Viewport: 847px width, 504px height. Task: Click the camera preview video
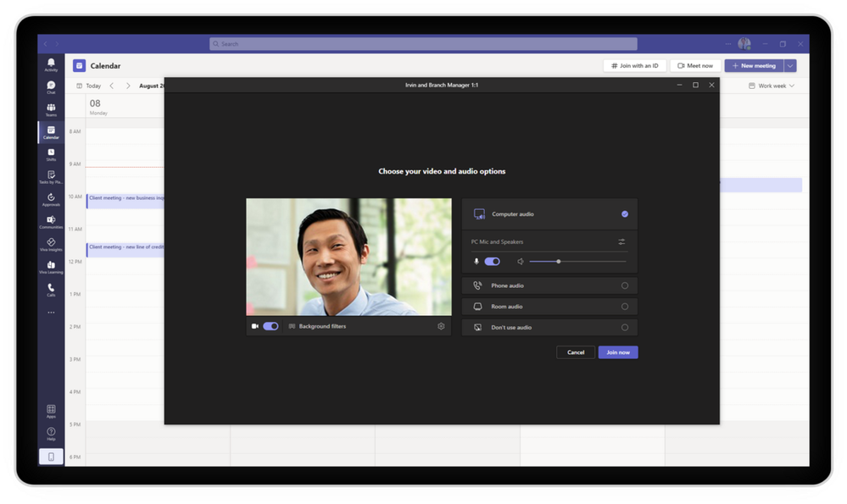click(x=348, y=257)
